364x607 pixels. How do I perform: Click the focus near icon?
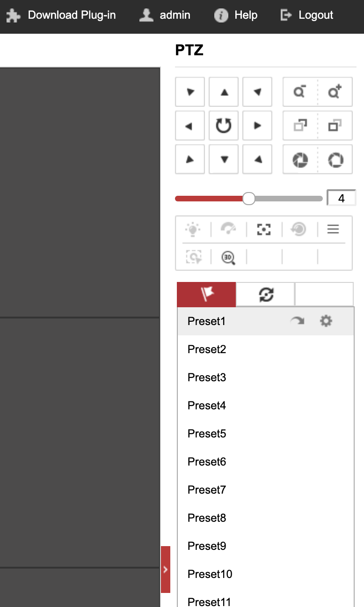point(299,126)
